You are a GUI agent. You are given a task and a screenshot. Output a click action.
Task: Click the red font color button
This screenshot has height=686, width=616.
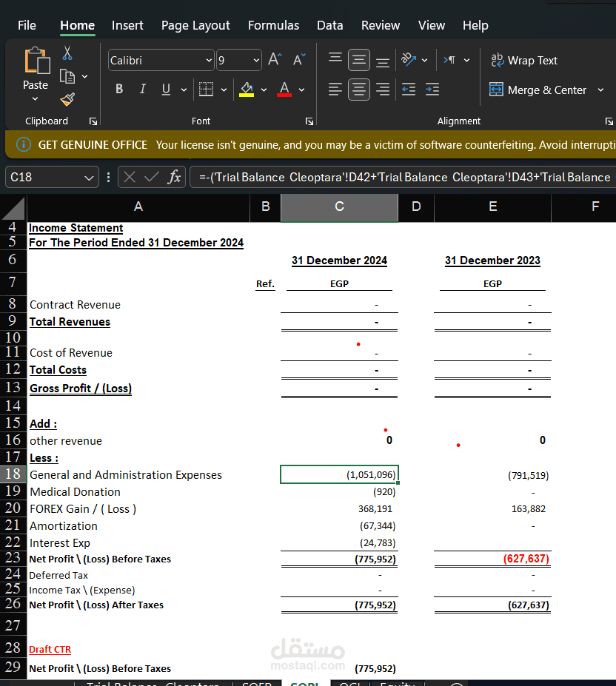point(284,90)
